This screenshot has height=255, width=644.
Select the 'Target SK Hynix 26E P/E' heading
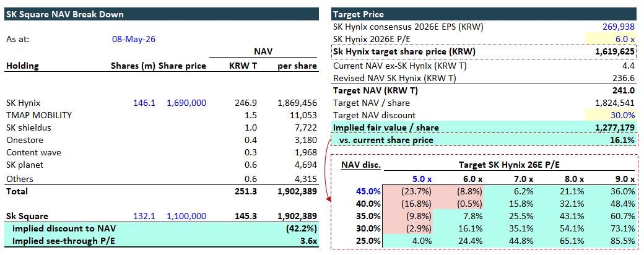tap(510, 165)
